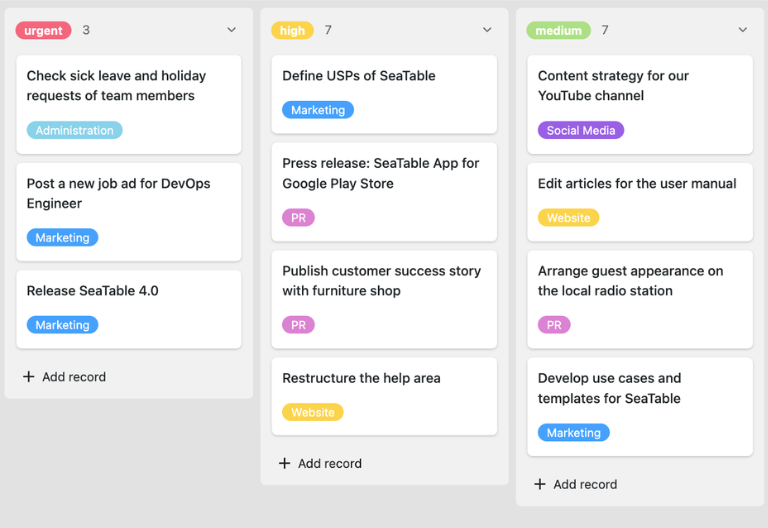Click the Social Media tag

pos(581,130)
